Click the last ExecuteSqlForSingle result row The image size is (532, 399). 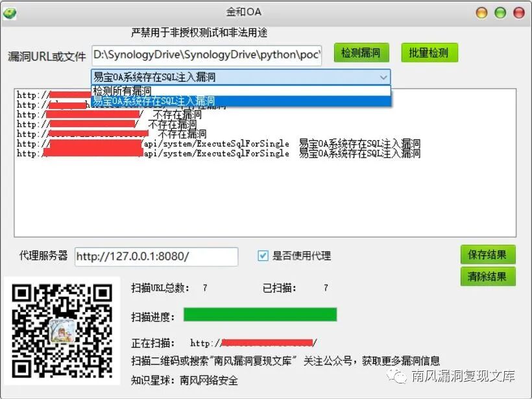tap(219, 154)
